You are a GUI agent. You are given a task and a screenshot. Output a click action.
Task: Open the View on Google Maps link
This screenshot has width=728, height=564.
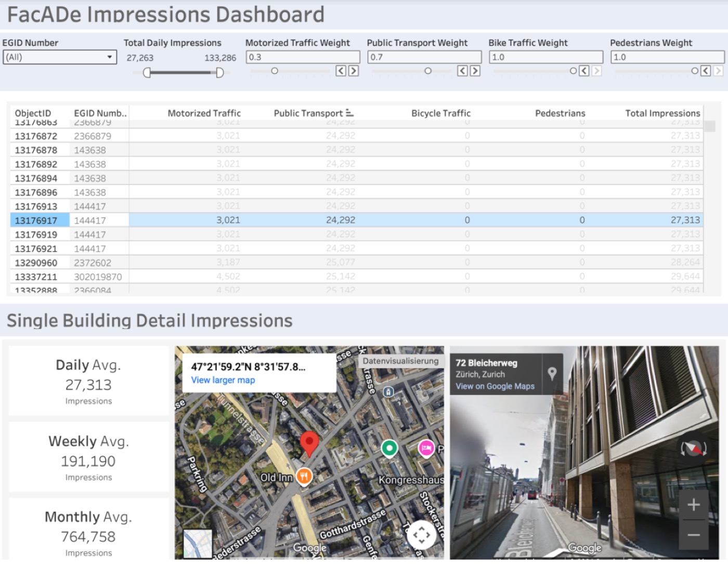(495, 386)
